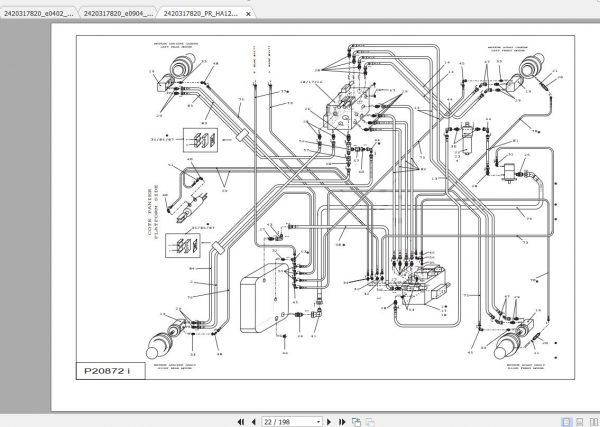Screen dimensions: 600x427
Task: Open the page number dropdown arrow
Action: pos(318,422)
